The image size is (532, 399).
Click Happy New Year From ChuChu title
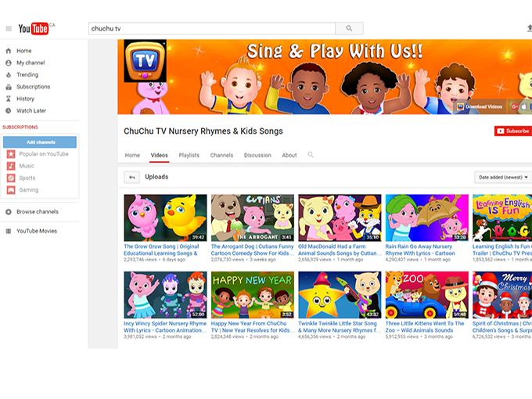point(253,327)
